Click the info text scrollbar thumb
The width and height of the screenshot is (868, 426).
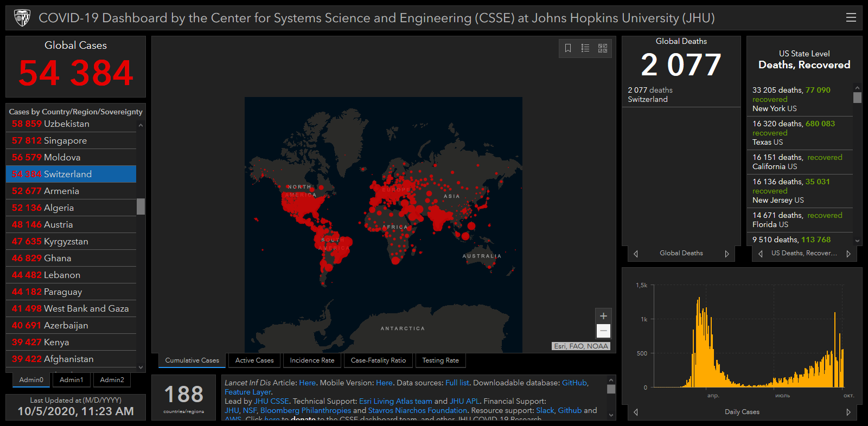[611, 389]
